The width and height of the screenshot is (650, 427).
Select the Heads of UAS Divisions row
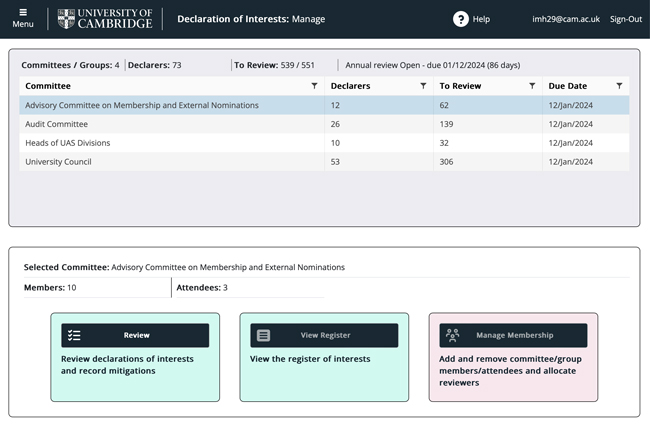[324, 143]
